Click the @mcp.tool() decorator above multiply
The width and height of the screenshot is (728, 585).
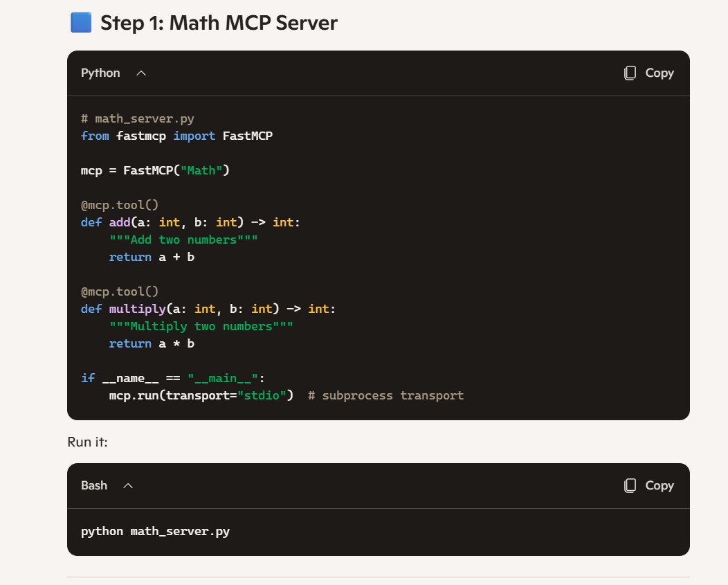coord(120,291)
